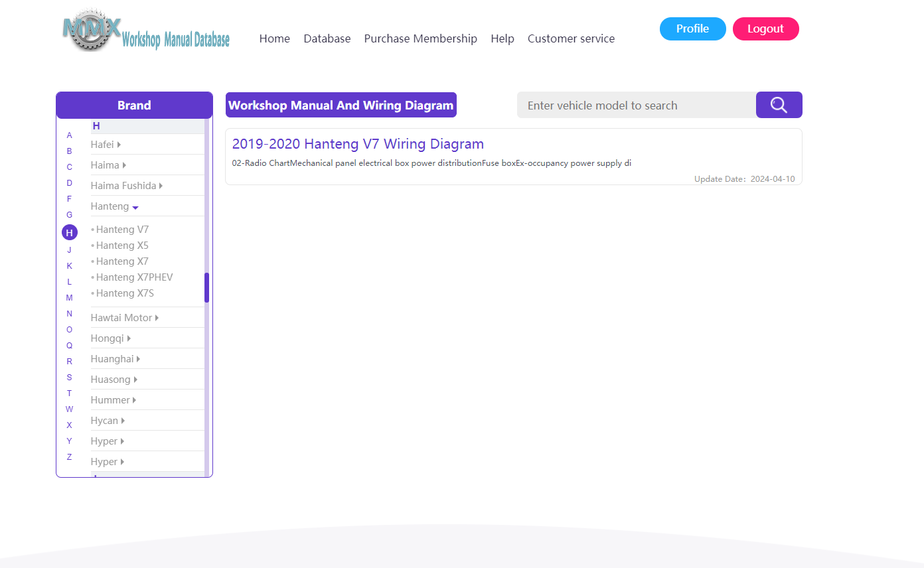
Task: Select letter Y in the alphabet index
Action: coord(69,441)
